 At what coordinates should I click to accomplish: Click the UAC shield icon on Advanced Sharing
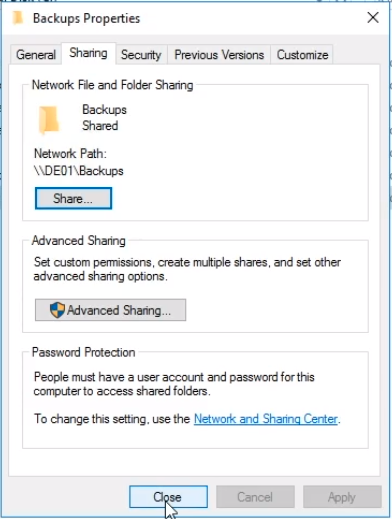point(57,310)
